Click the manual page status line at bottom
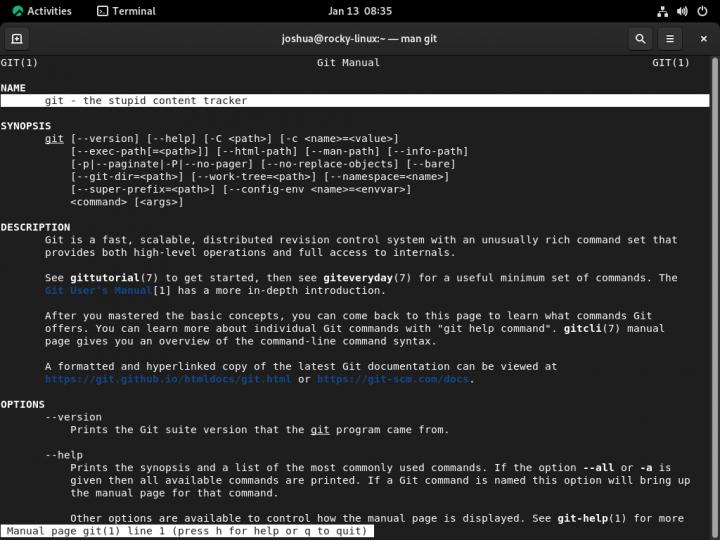 point(187,531)
